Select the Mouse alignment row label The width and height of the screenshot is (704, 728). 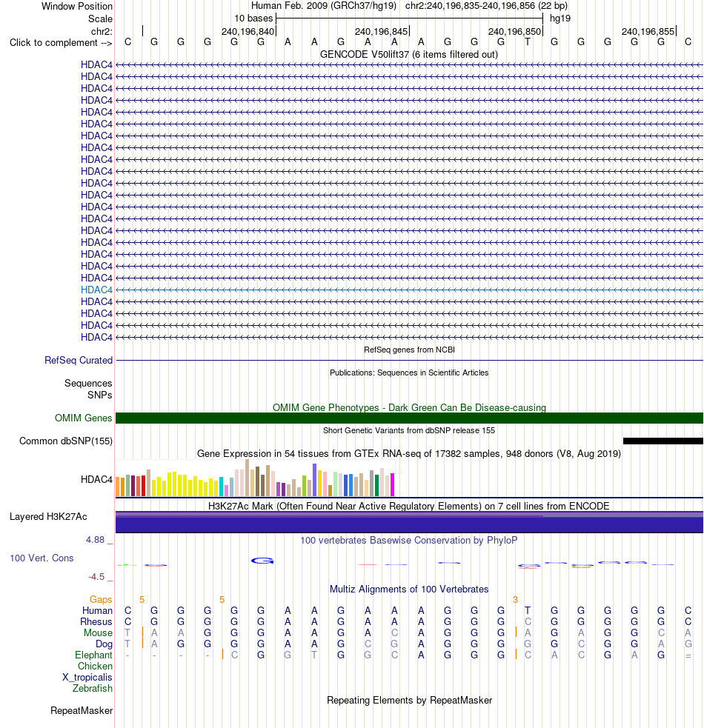98,632
